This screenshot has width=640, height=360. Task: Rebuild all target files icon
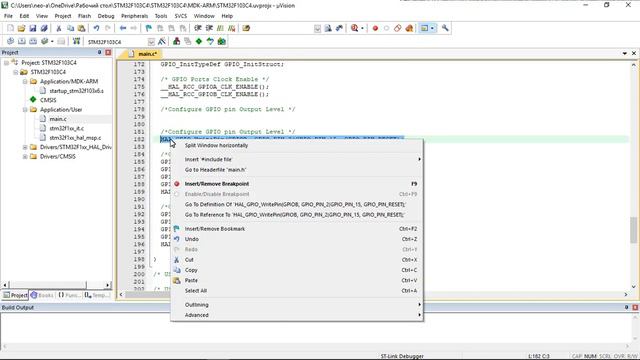pos(33,41)
